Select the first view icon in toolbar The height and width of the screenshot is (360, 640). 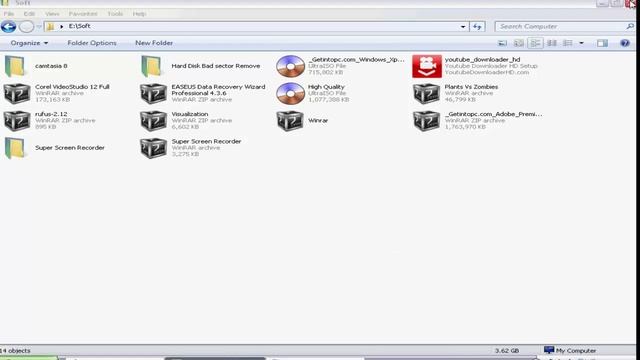click(x=502, y=43)
